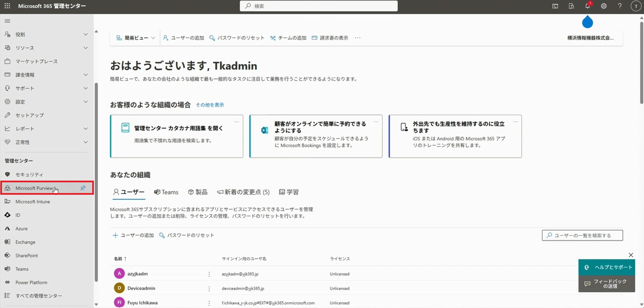644x308 pixels.
Task: Click the notifications bell icon
Action: tap(588, 6)
